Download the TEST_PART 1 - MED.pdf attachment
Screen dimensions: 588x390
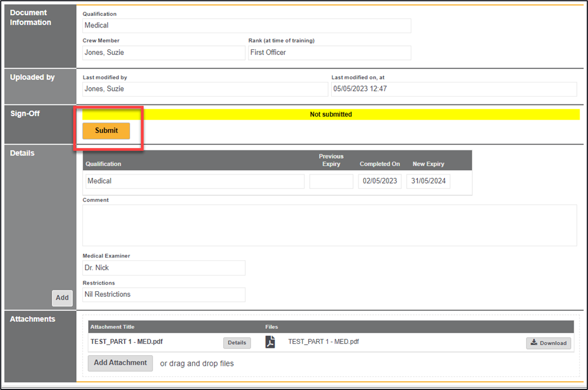click(548, 343)
